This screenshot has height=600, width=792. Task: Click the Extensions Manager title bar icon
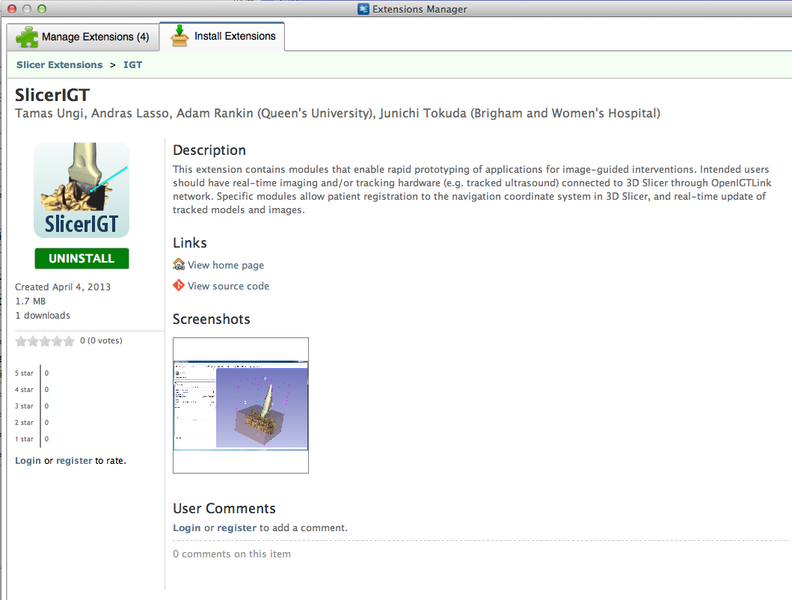tap(363, 9)
